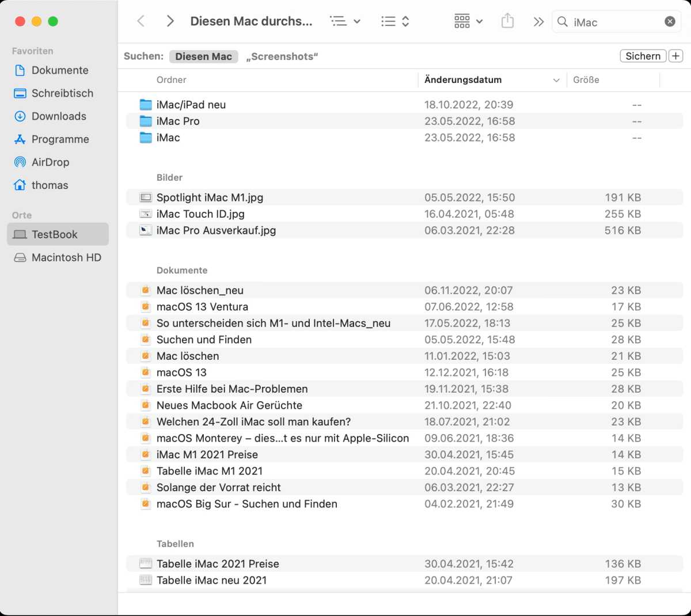Click the Downloads sidebar arrow icon
Image resolution: width=691 pixels, height=616 pixels.
[20, 116]
